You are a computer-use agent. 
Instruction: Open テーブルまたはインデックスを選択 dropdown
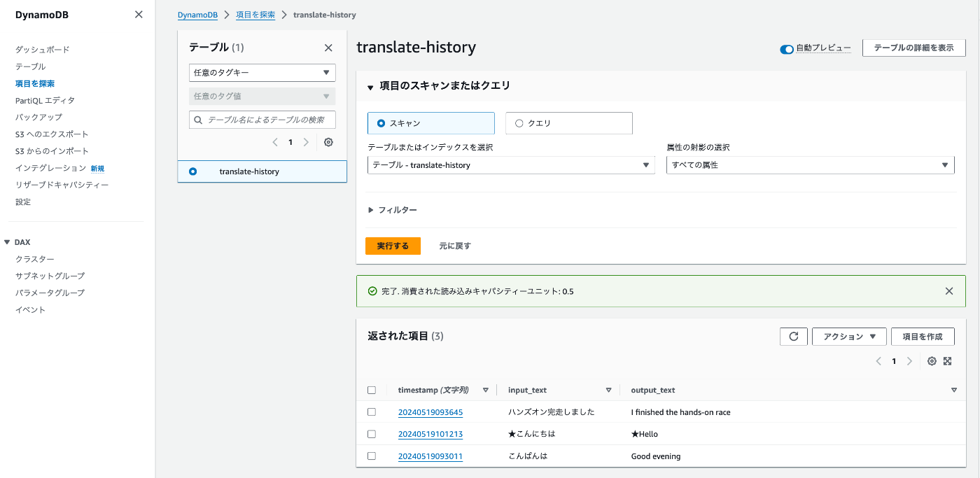(511, 165)
